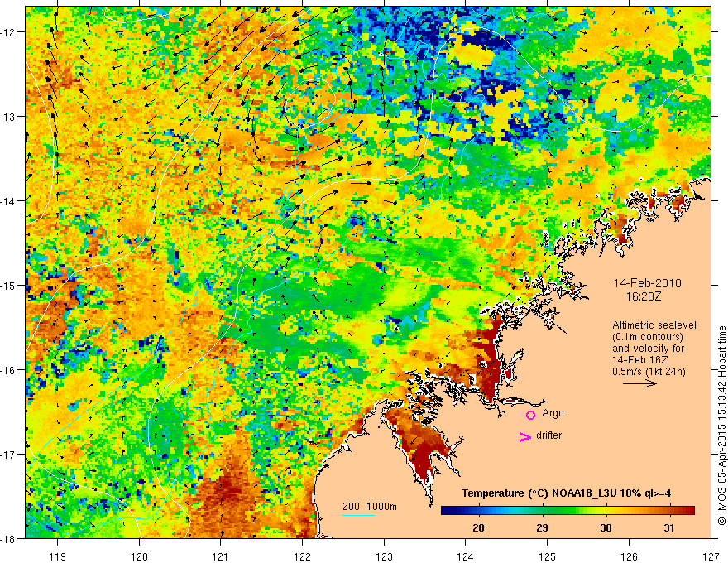The width and height of the screenshot is (728, 563).
Task: Click the '14-Feb 16Z' text
Action: click(639, 360)
